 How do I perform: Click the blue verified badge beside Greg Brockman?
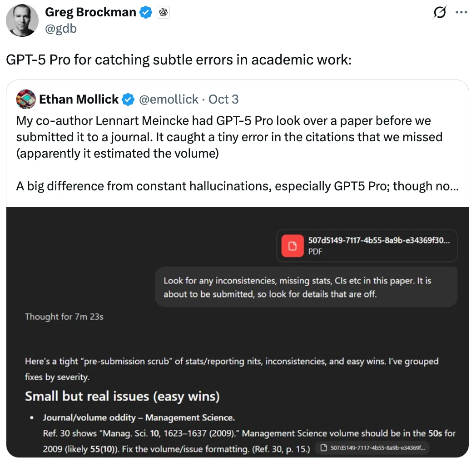(146, 13)
